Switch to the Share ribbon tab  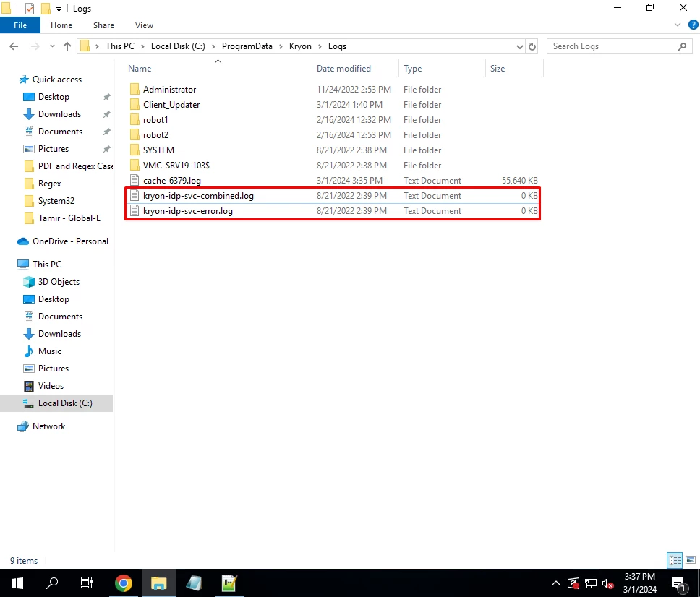click(103, 25)
